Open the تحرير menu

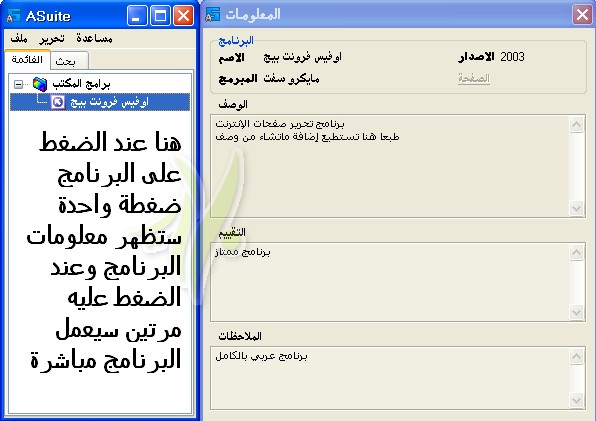pos(52,38)
